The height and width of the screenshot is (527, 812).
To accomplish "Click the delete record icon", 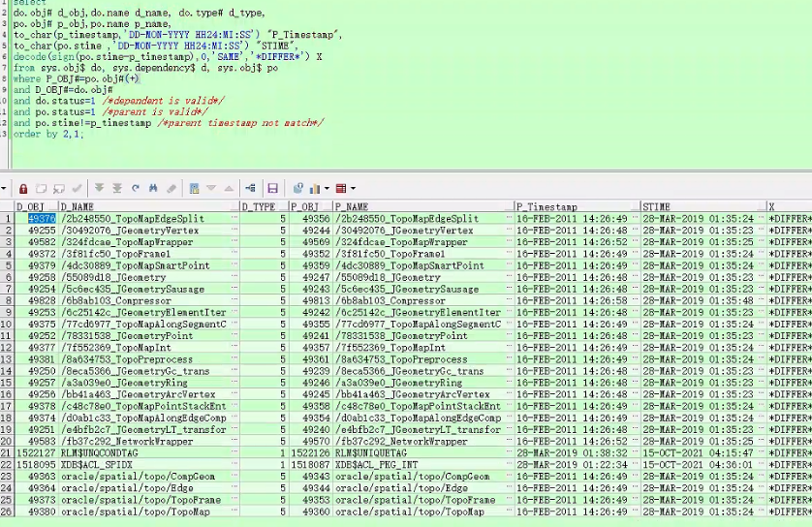I will pos(59,189).
